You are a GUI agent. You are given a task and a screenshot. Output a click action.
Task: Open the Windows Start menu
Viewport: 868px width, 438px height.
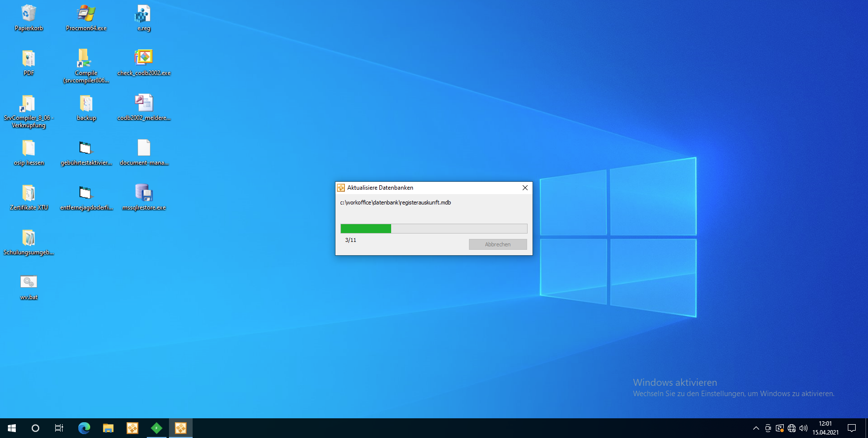tap(12, 428)
